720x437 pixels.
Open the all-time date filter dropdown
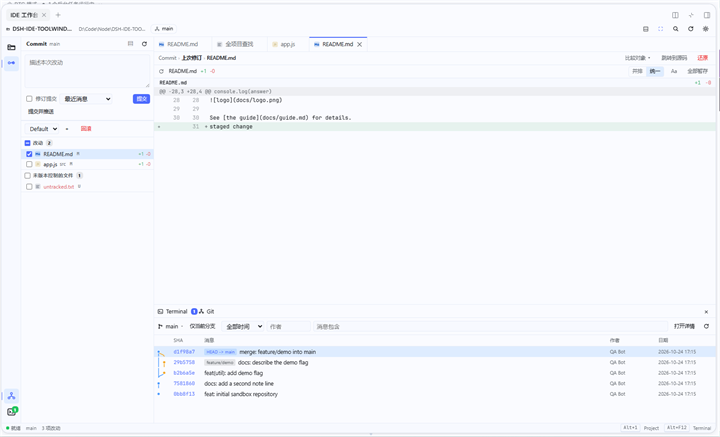point(243,326)
